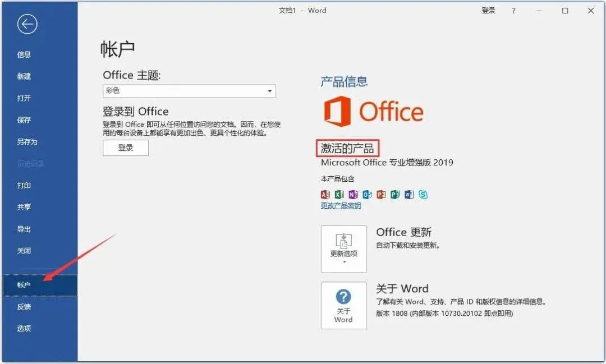Click the 本产品包含 label
606x364 pixels.
(x=337, y=179)
